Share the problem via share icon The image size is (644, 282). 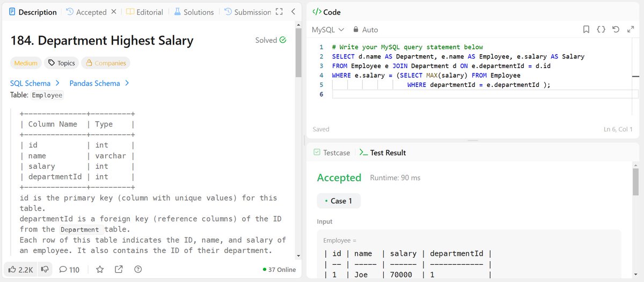[x=119, y=269]
